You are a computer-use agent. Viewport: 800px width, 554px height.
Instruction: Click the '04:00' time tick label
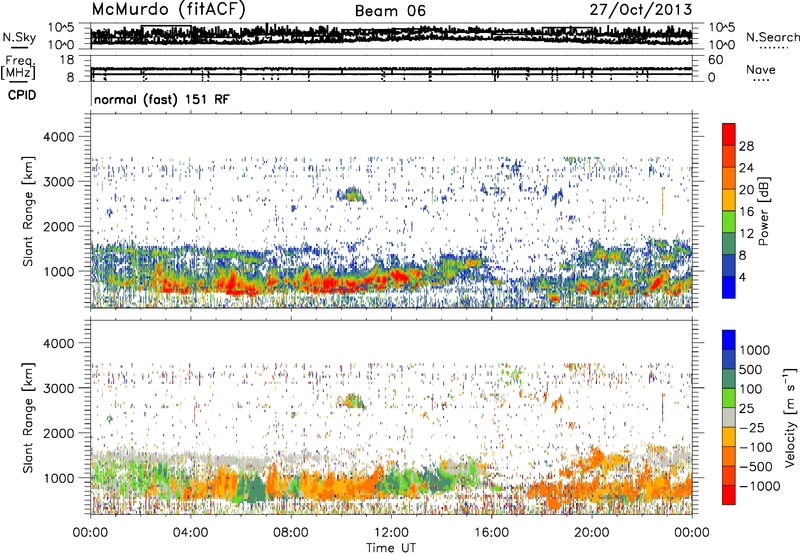[190, 533]
